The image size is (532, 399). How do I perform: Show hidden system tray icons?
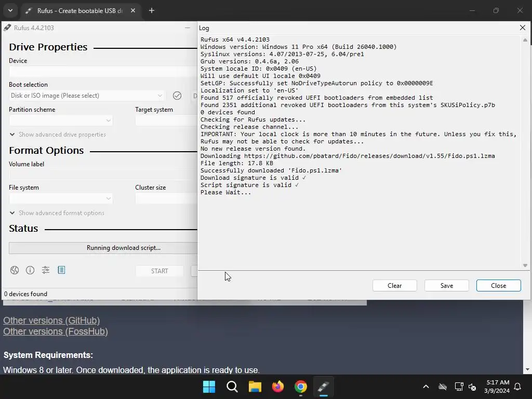point(426,387)
